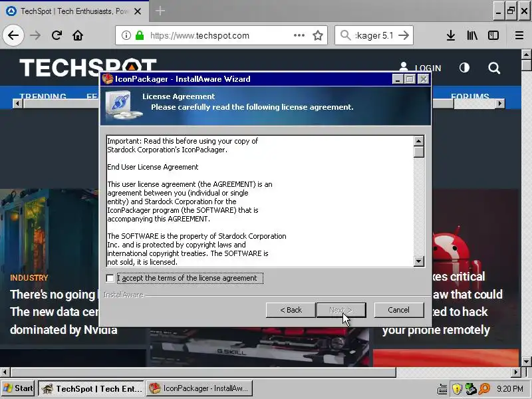Click page horizontal scrollbar right arrow

516,372
